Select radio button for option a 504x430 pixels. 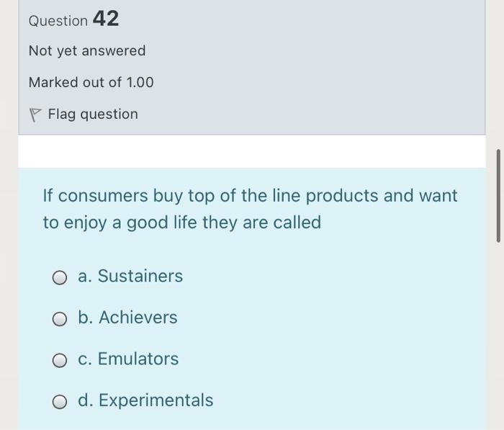click(60, 277)
